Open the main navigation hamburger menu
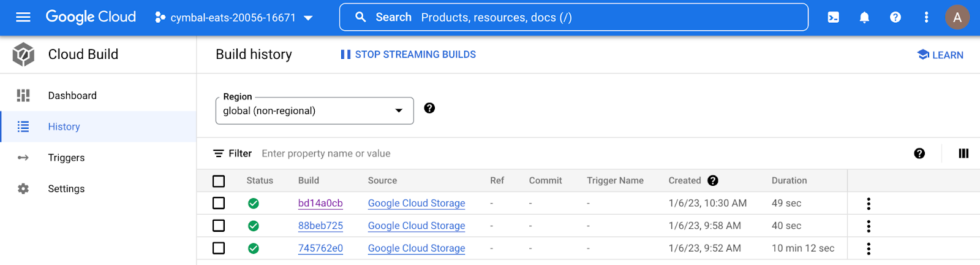Image resolution: width=980 pixels, height=265 pixels. pyautogui.click(x=23, y=17)
